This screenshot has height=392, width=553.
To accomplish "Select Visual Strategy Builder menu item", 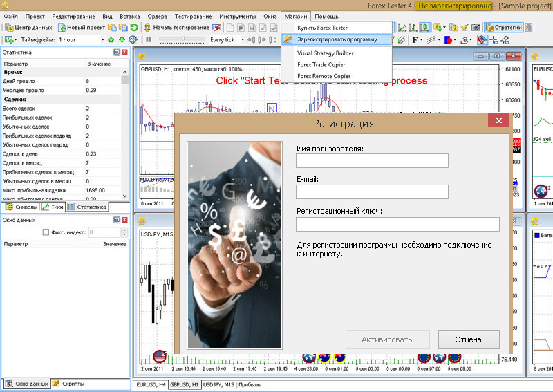I will 326,53.
